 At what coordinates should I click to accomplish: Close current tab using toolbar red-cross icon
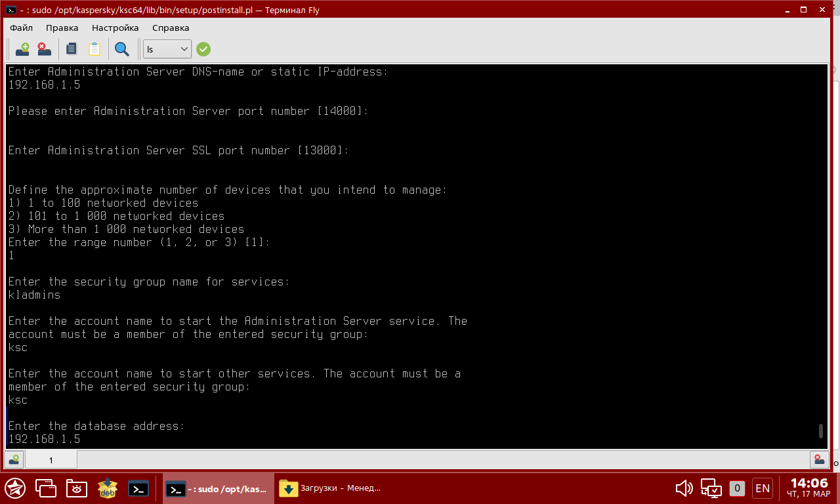(44, 49)
